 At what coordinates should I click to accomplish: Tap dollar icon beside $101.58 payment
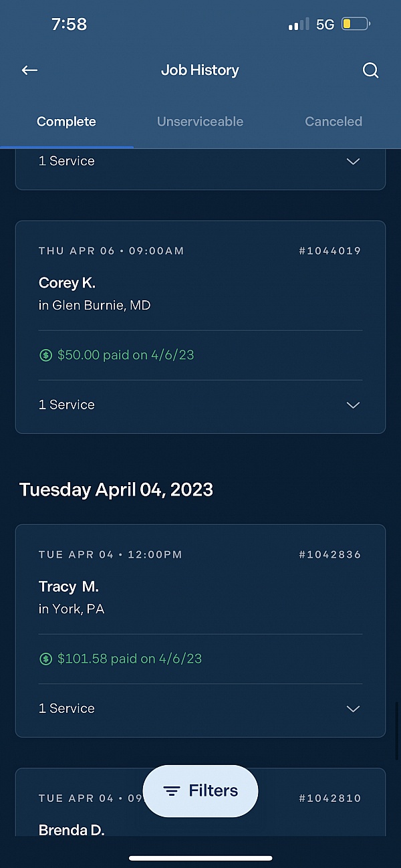click(45, 659)
